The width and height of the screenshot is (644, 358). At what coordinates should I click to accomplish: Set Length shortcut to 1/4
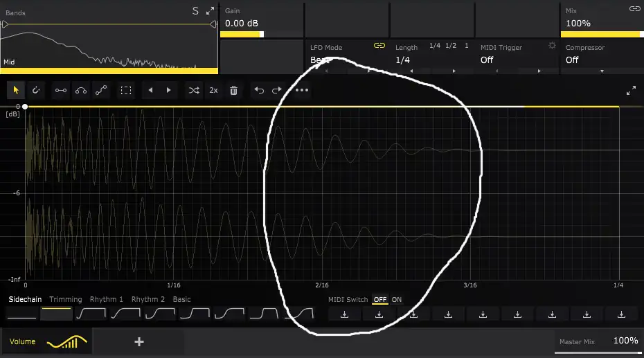(435, 46)
